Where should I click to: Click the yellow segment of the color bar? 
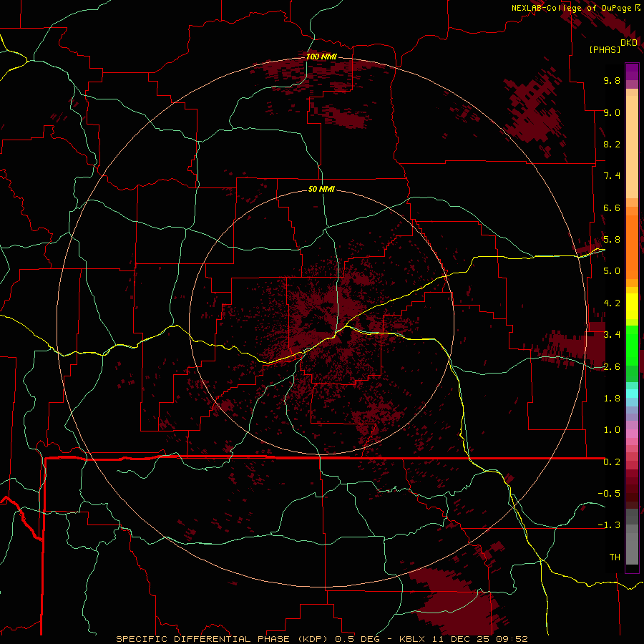click(x=632, y=306)
